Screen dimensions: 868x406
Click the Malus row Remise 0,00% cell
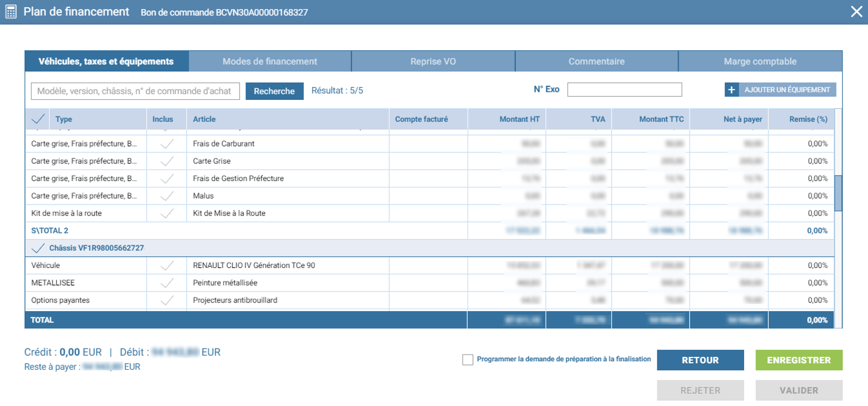pyautogui.click(x=801, y=196)
